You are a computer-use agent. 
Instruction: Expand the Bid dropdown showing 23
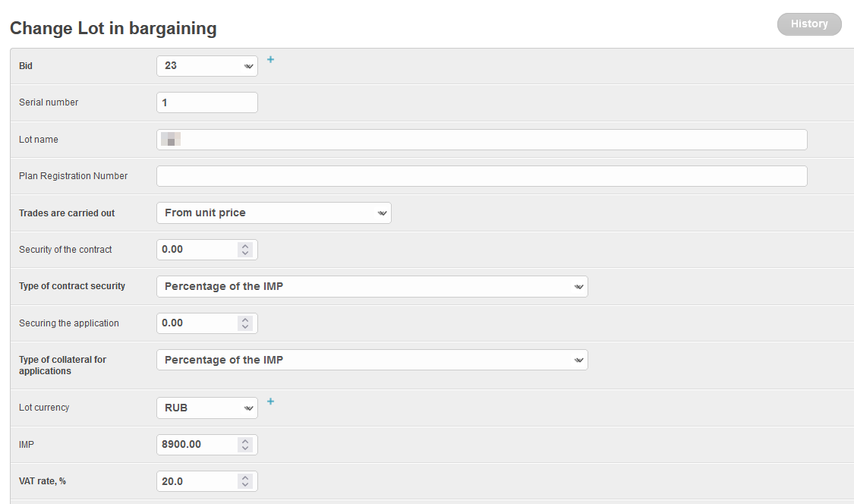click(x=206, y=66)
